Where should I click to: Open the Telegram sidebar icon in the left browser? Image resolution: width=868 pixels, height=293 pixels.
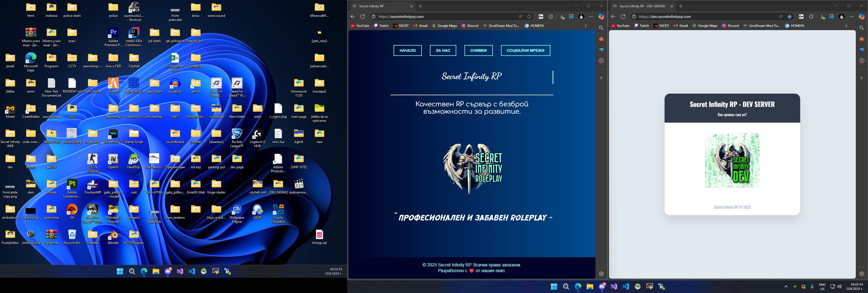pos(601,50)
